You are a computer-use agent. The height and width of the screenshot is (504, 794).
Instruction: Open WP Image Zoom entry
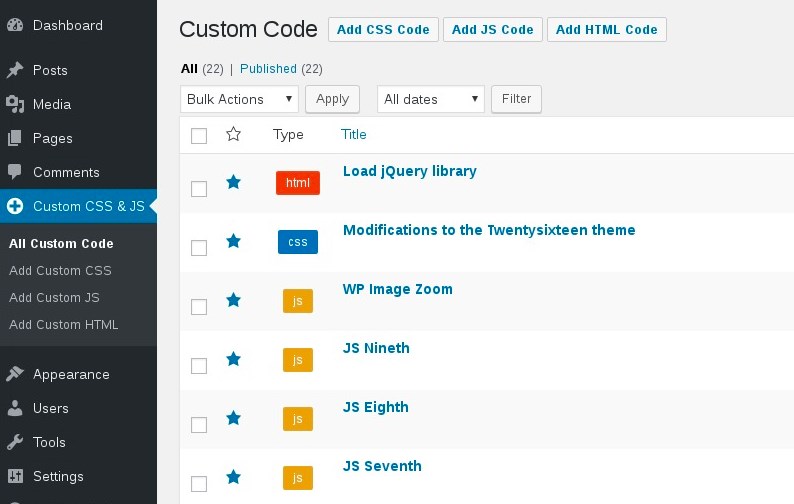398,289
